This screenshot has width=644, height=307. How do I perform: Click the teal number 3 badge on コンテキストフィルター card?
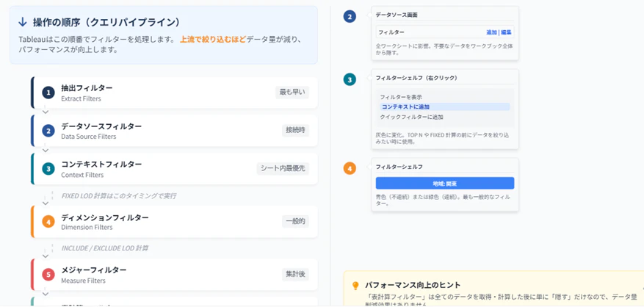(48, 169)
